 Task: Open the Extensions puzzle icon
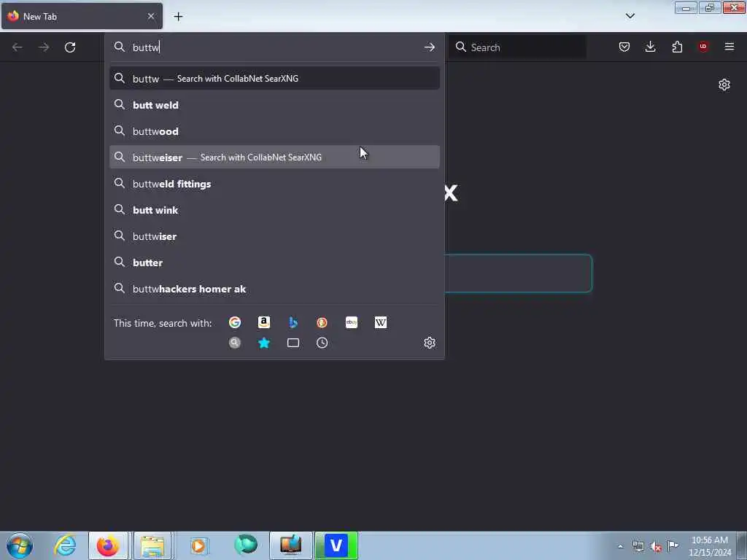[x=677, y=47]
